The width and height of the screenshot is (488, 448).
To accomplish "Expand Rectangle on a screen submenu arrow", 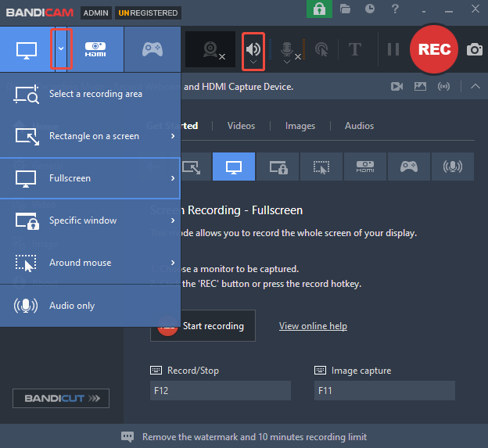I will click(x=173, y=136).
